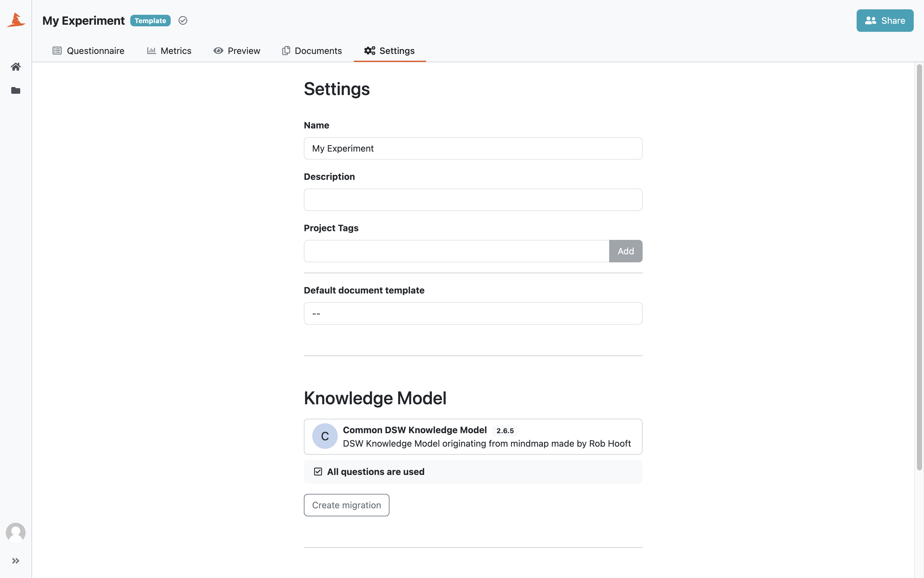Switch to the Questionnaire tab

pyautogui.click(x=88, y=51)
